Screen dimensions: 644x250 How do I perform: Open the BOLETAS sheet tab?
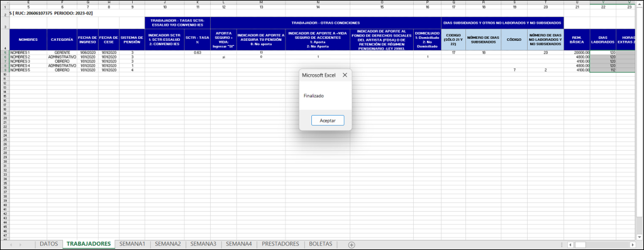click(320, 244)
